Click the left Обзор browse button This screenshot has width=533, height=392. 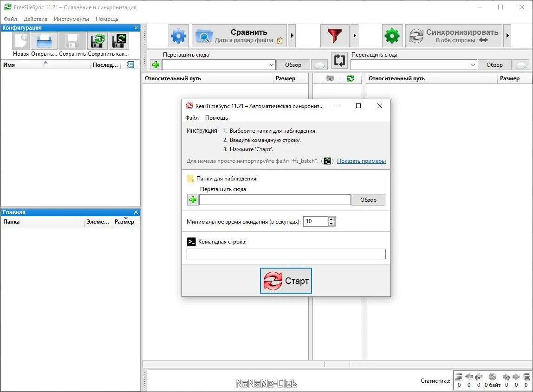pyautogui.click(x=293, y=64)
